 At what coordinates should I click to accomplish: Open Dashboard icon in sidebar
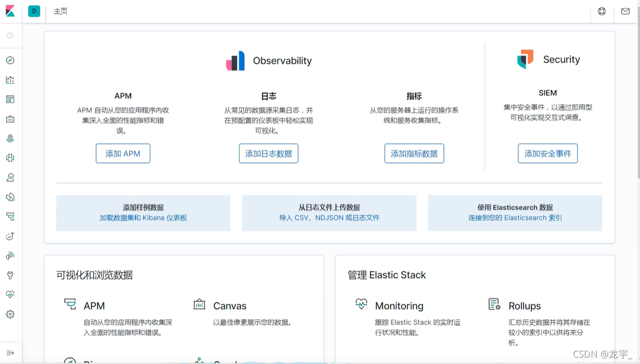tap(10, 99)
